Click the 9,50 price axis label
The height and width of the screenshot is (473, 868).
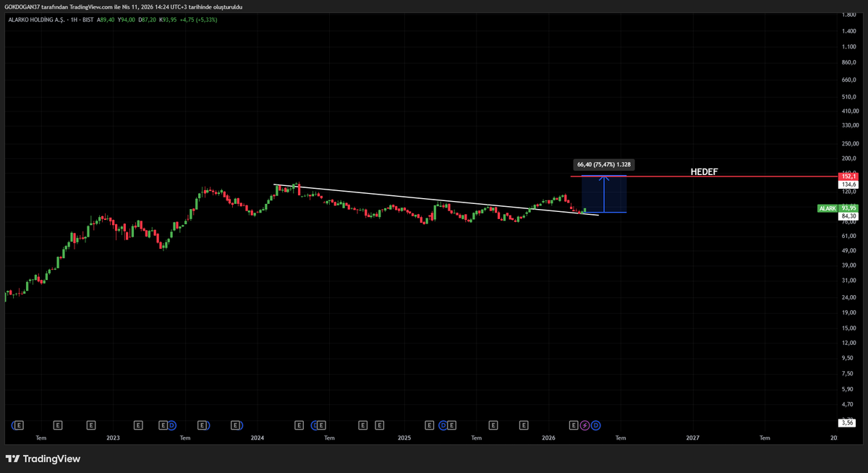[x=849, y=357]
